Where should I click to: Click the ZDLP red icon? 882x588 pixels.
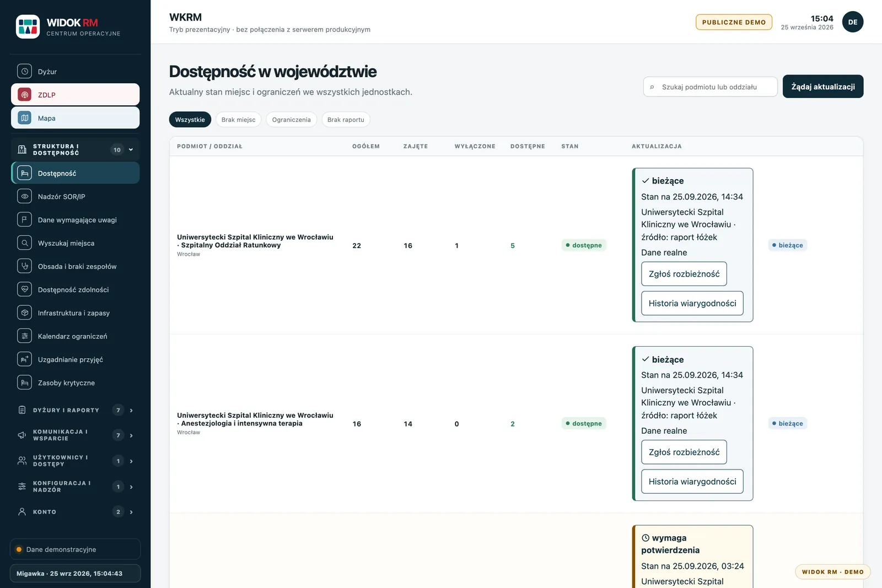(24, 95)
